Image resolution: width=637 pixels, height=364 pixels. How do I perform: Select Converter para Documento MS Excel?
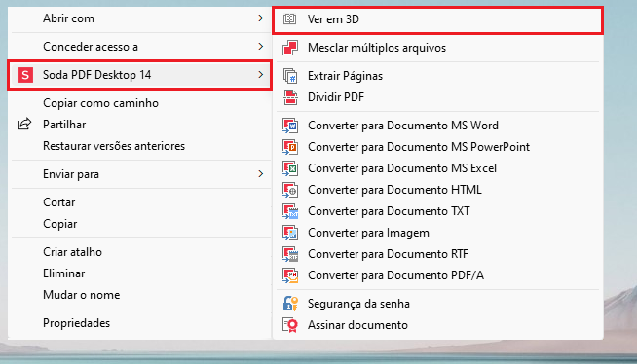pyautogui.click(x=438, y=168)
